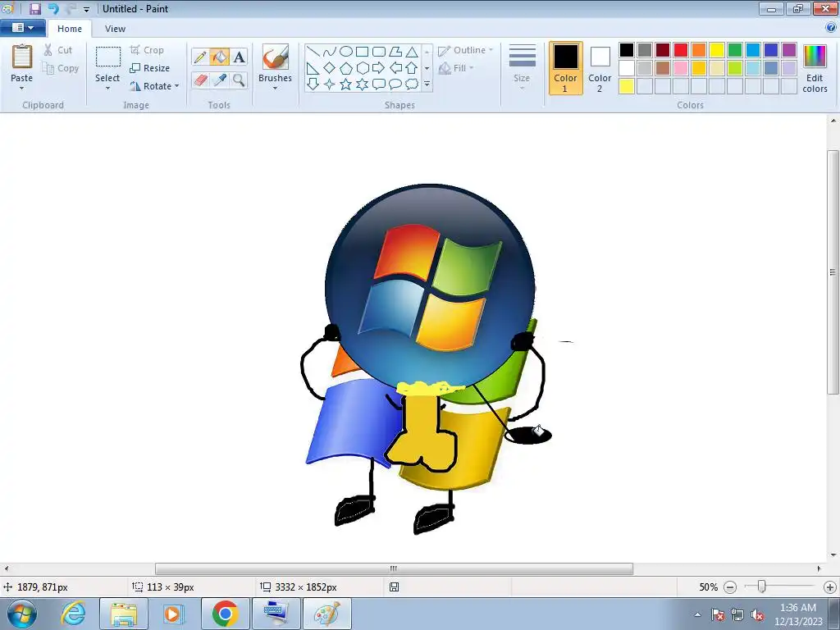
Task: Choose the Rounded rectangle shape
Action: pos(379,52)
